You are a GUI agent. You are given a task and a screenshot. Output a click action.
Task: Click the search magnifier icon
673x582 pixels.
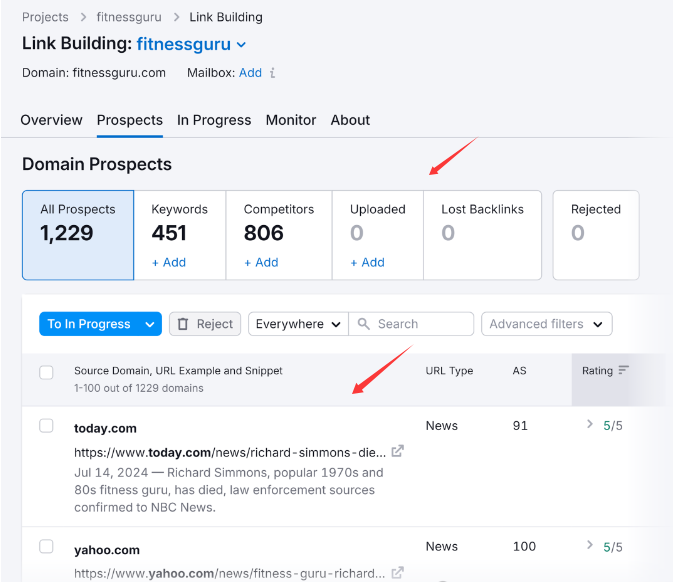coord(364,324)
